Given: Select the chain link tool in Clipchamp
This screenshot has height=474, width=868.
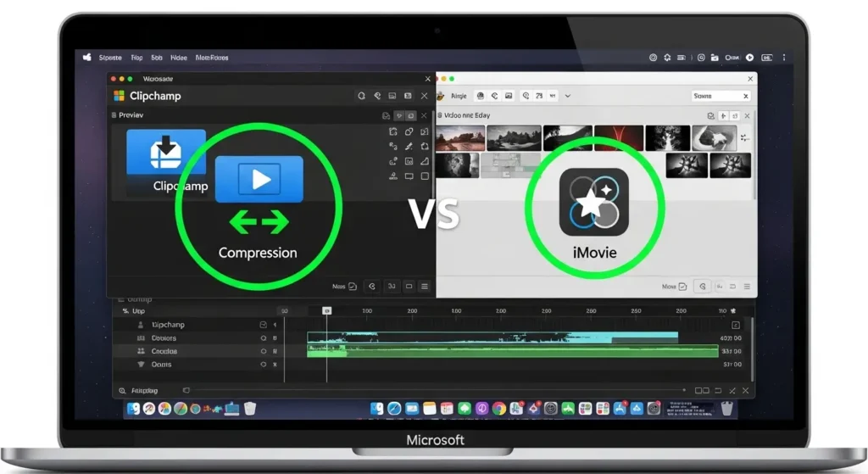Looking at the screenshot, I should click(409, 131).
